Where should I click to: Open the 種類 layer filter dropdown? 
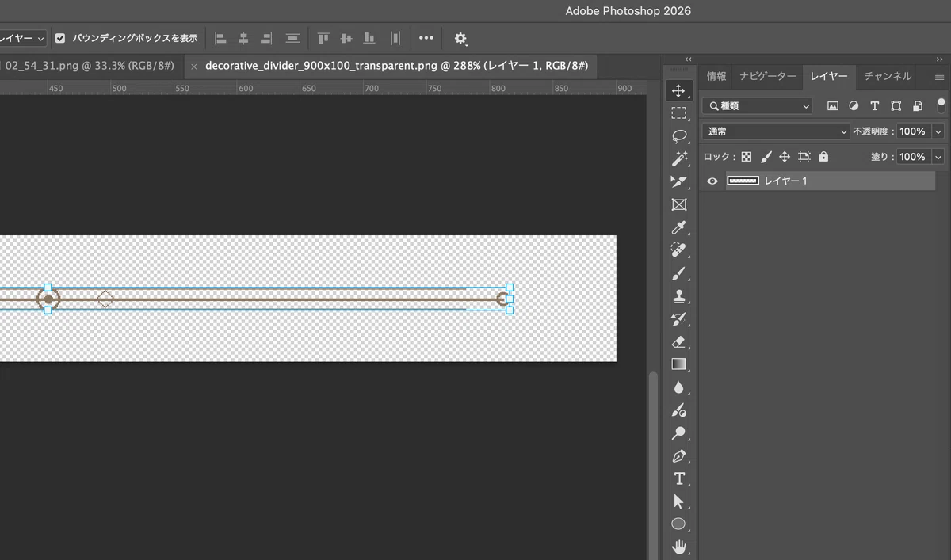tap(758, 106)
